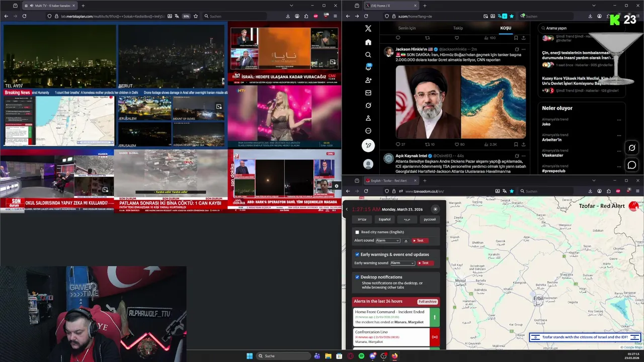Bookmark Jackson Hinkle's post
Screen dimensions: 644x362
(x=516, y=144)
